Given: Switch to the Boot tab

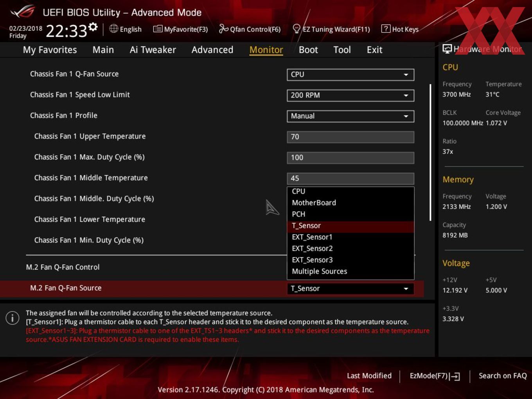Looking at the screenshot, I should click(308, 50).
